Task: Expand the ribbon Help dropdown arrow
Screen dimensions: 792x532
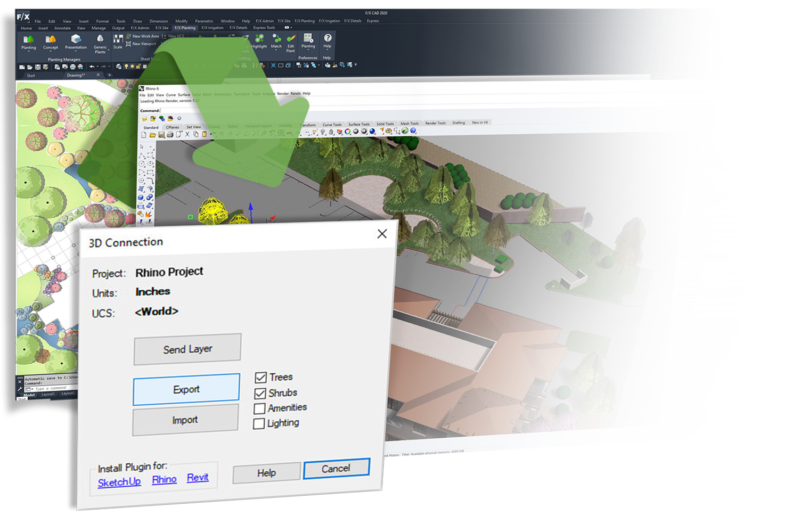Action: tap(328, 50)
